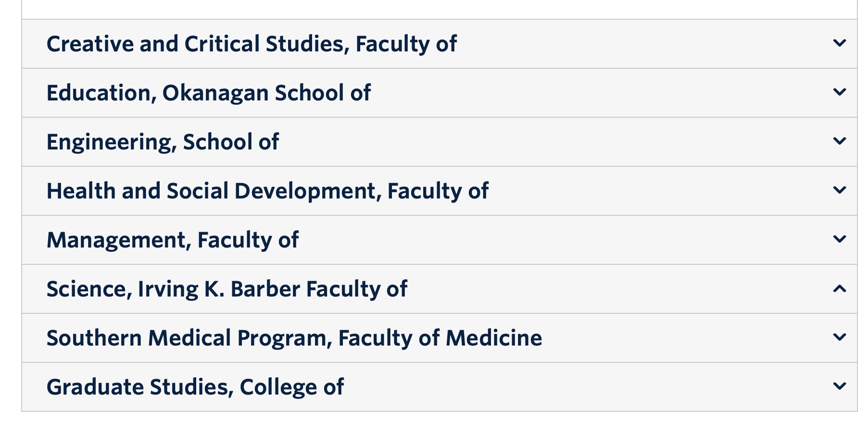Click the arrow icon for Graduate Studies, College of

(839, 386)
